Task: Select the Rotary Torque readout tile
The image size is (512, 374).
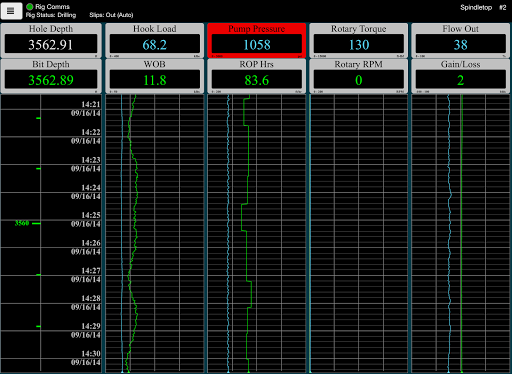Action: (x=359, y=41)
